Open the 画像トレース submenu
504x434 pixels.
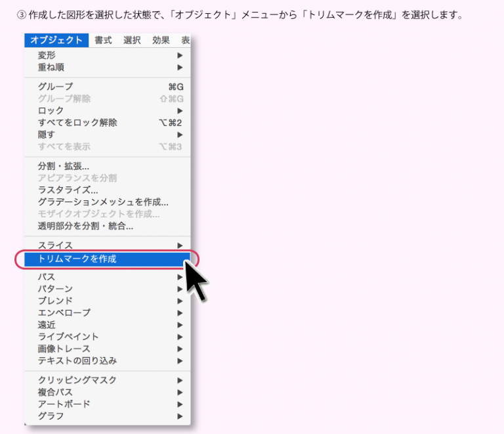click(x=64, y=349)
